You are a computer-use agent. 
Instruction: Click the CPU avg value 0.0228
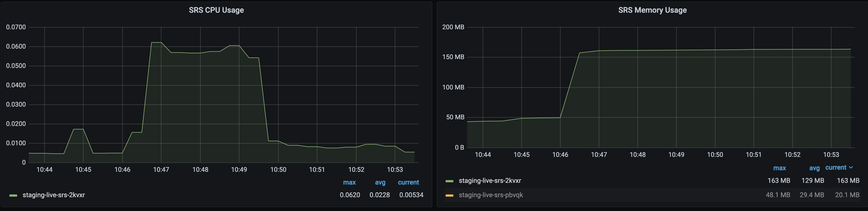pos(380,195)
